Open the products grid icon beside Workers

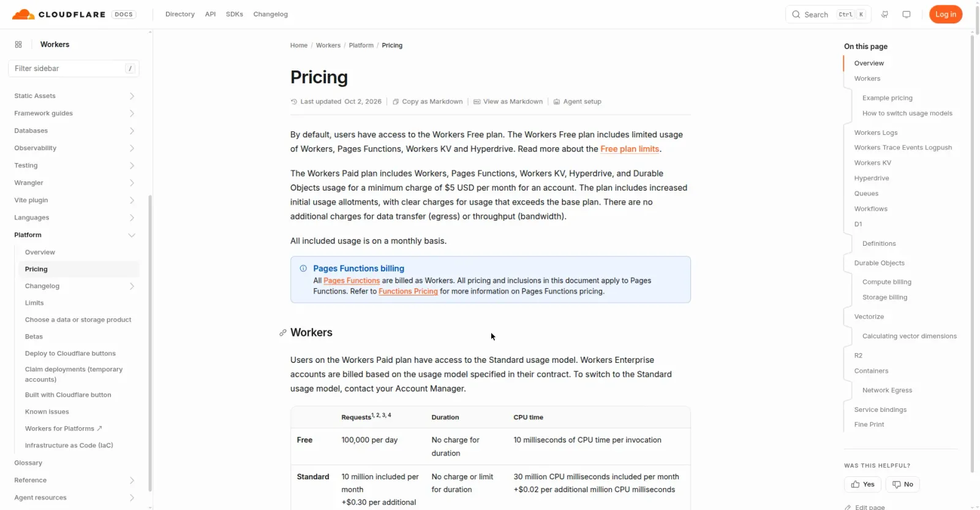18,44
